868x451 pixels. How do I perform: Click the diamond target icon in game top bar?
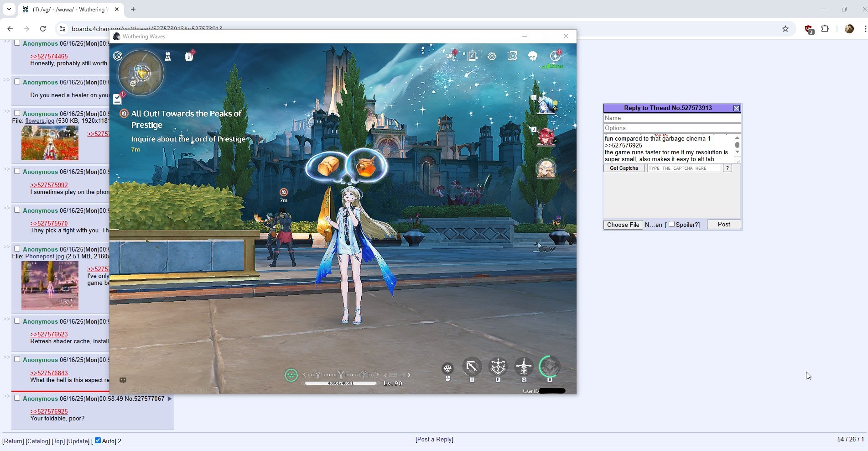pos(492,56)
